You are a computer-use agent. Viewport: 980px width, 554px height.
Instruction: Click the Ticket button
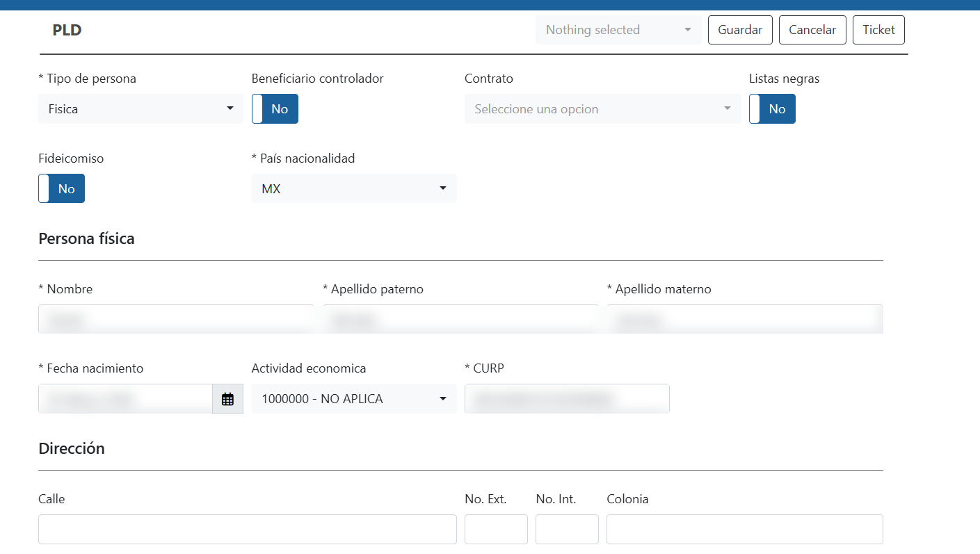tap(878, 30)
